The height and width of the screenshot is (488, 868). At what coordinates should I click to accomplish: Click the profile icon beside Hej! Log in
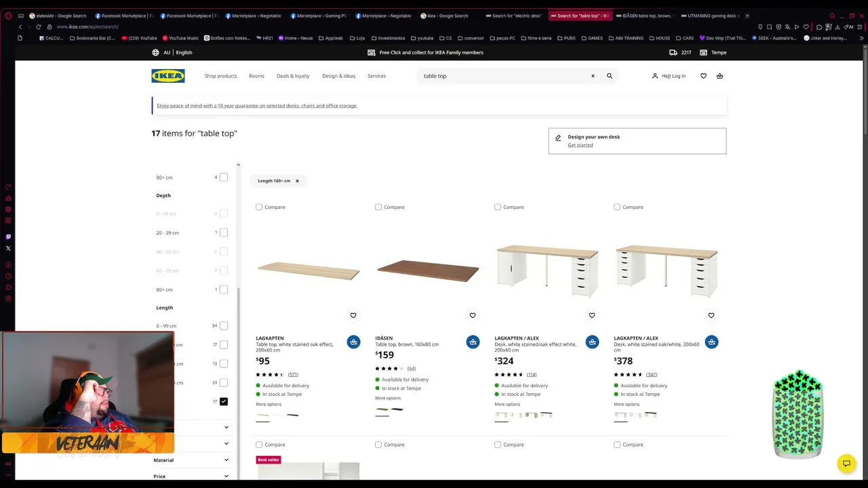click(x=655, y=76)
